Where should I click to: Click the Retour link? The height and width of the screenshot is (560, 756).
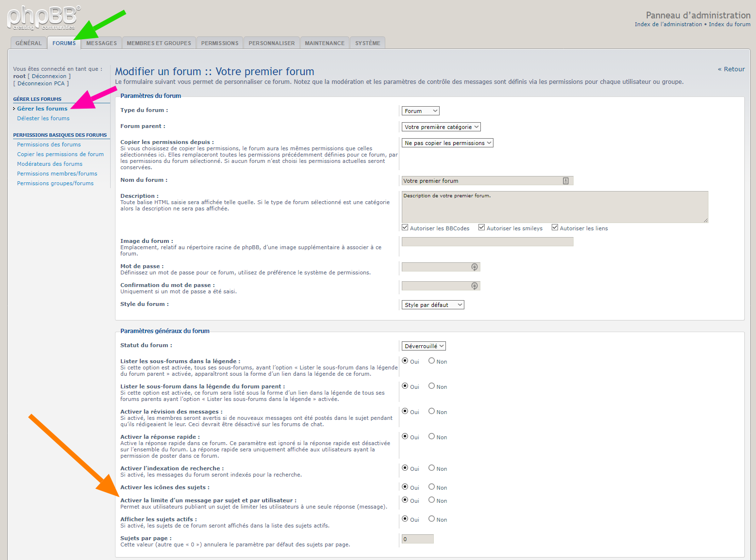731,69
